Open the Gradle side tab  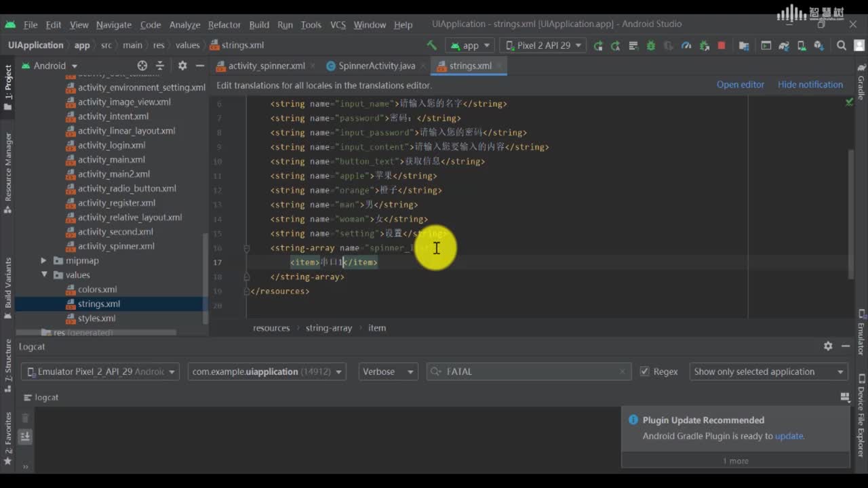[x=861, y=83]
